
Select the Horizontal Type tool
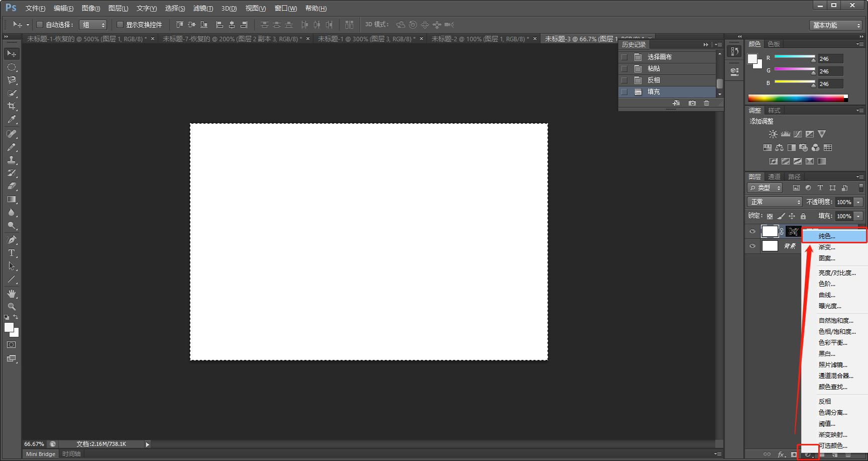pos(11,253)
